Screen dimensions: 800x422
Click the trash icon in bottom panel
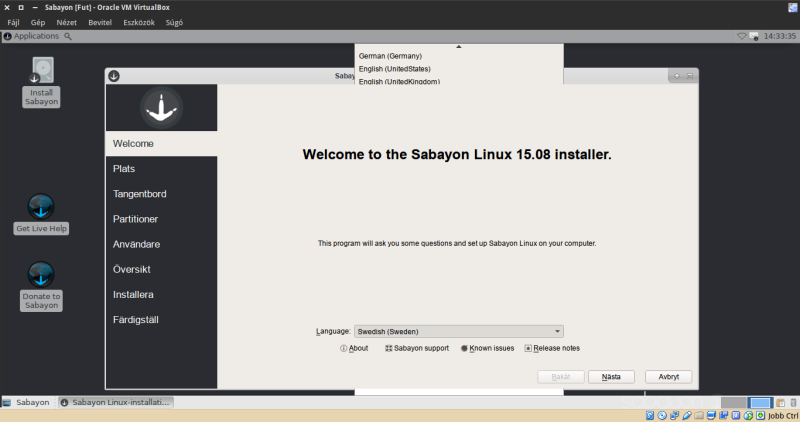793,403
